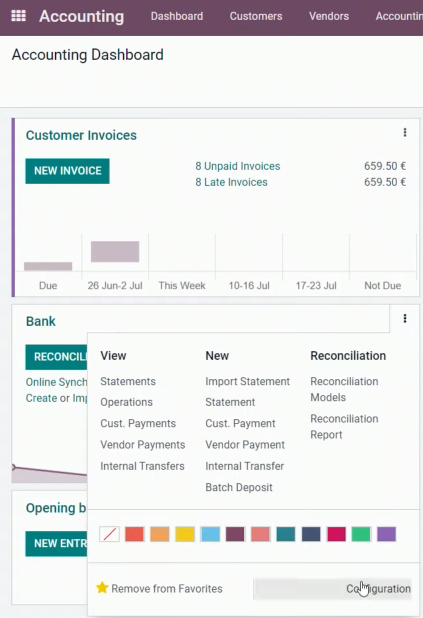Choose the yellow color swatch
The image size is (423, 618).
point(185,534)
